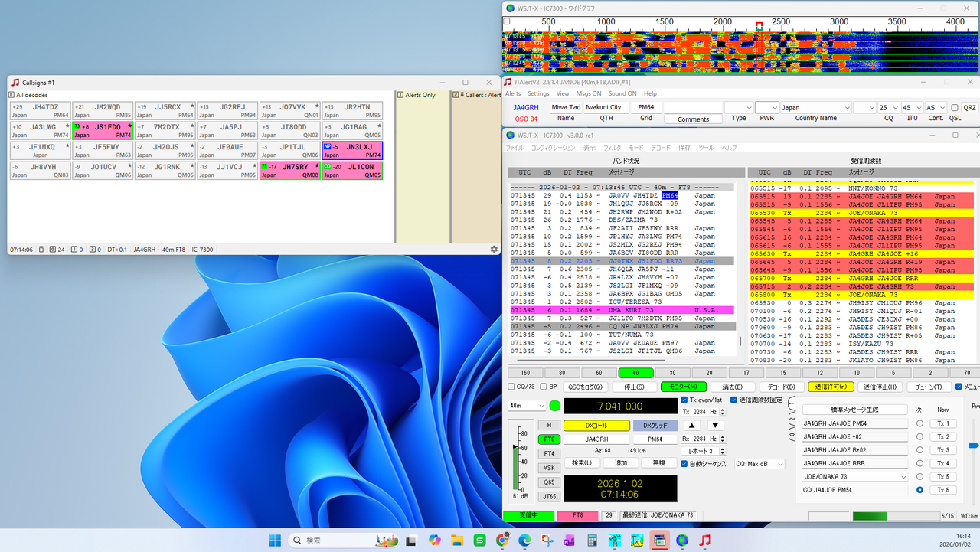
Task: Click the green tuner status circle
Action: pyautogui.click(x=555, y=406)
